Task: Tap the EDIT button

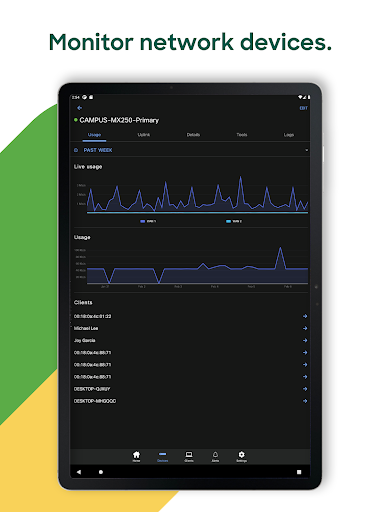Action: (x=303, y=108)
